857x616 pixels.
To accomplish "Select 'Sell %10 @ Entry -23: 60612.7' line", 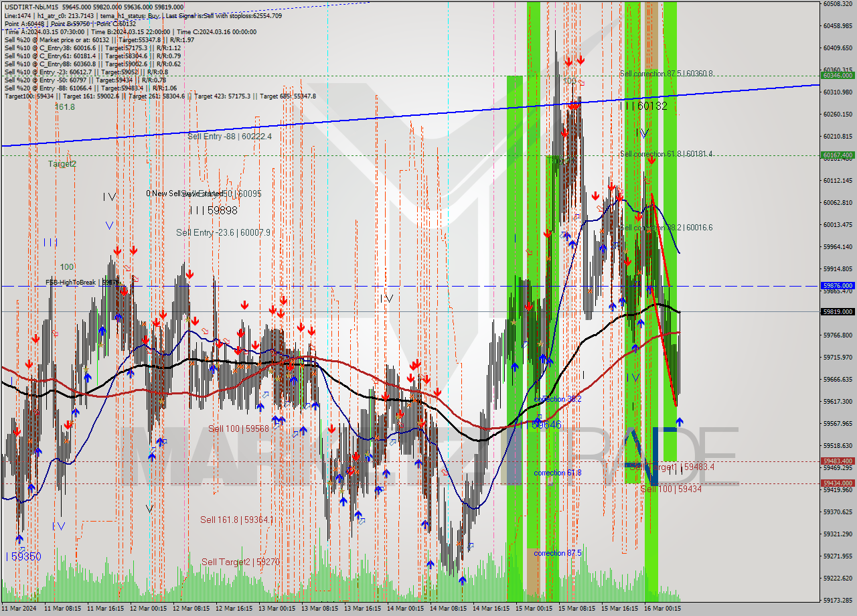I will 86,72.
